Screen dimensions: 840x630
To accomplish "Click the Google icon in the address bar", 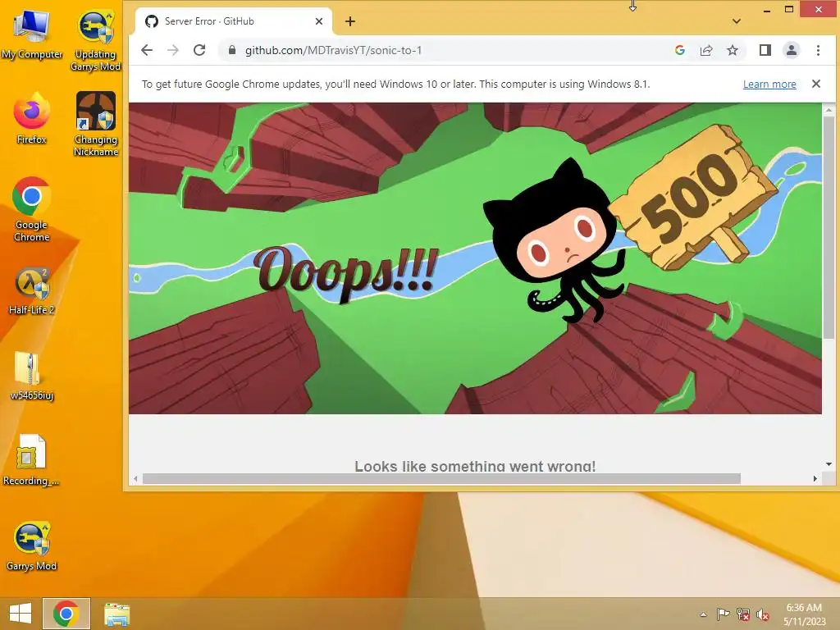I will click(680, 50).
